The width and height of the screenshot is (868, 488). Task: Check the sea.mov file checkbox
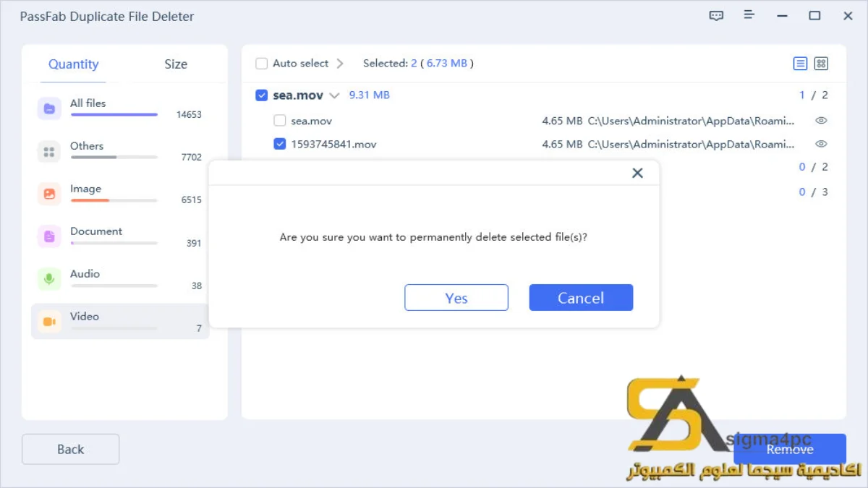point(280,121)
